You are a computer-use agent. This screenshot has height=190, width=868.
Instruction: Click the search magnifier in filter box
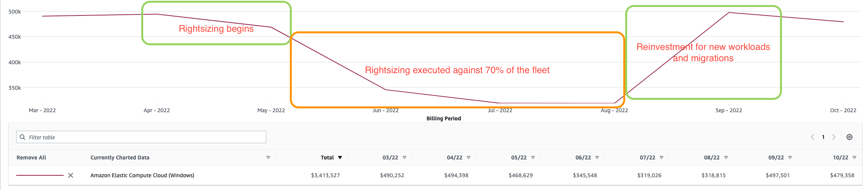pos(23,137)
